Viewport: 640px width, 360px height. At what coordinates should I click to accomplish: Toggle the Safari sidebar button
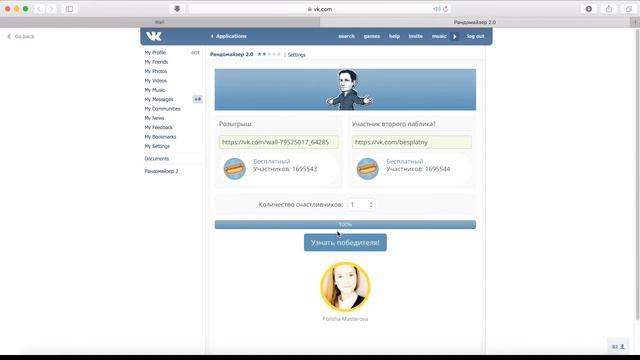[x=69, y=9]
